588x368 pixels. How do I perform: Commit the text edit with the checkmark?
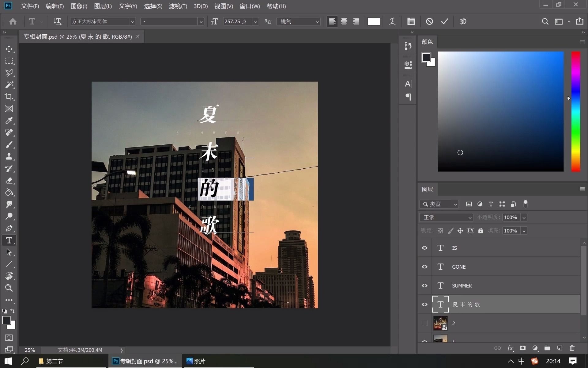444,21
